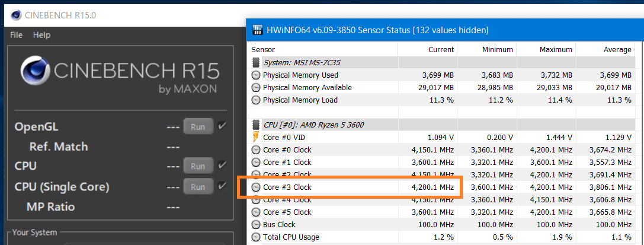Click the Physical Memory Load sensor icon
This screenshot has width=644, height=245.
pos(256,100)
